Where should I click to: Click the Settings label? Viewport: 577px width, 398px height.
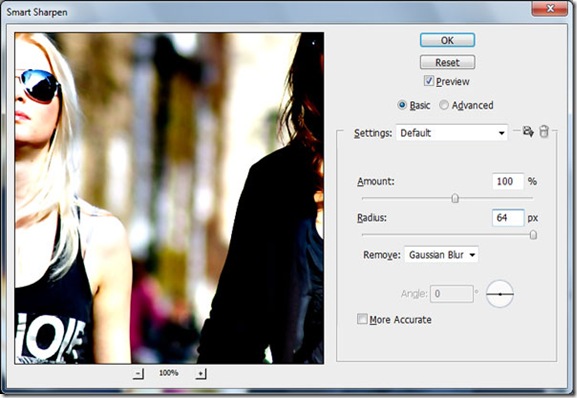(x=373, y=133)
